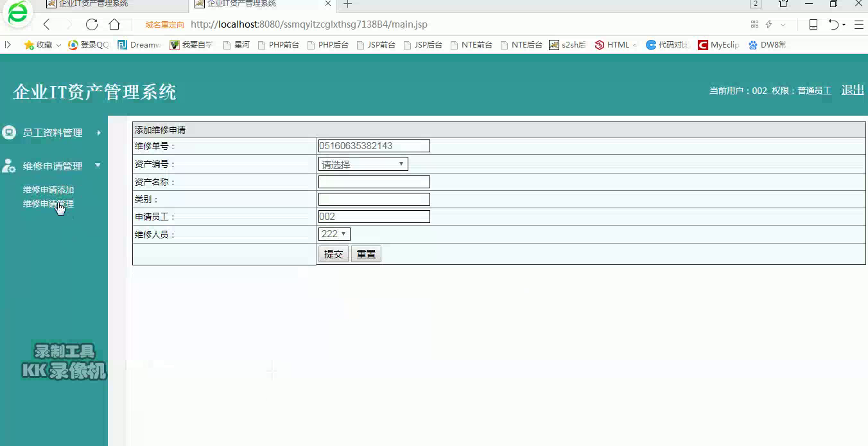
Task: Open the grid extension icon in address bar
Action: (x=754, y=24)
